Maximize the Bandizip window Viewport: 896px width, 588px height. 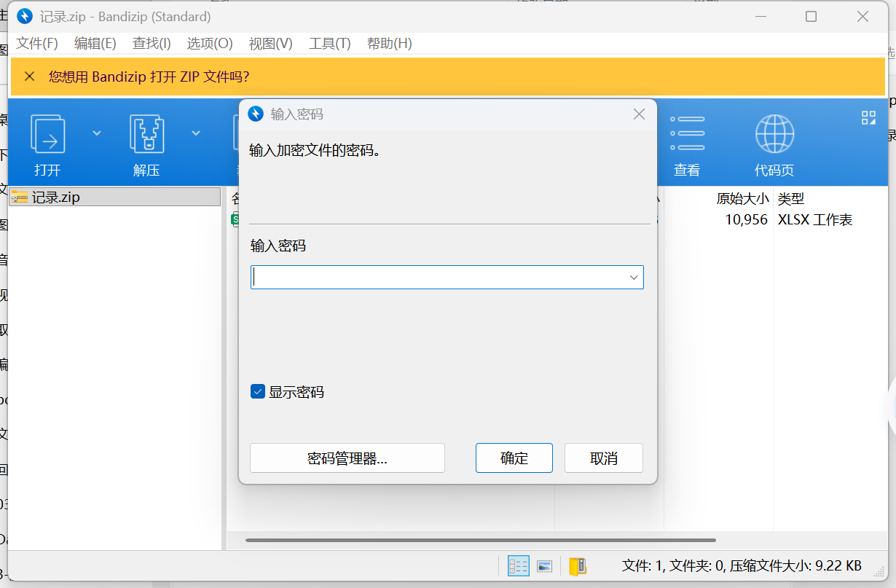click(x=811, y=16)
